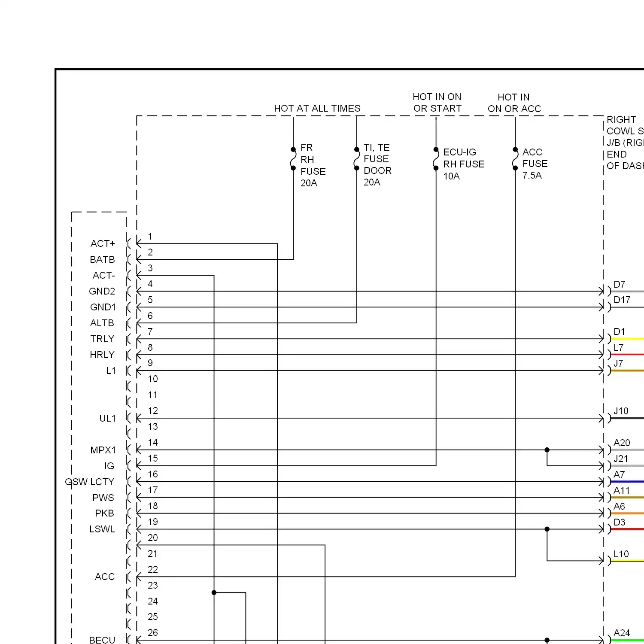Select connector pin D3 label

[x=620, y=522]
